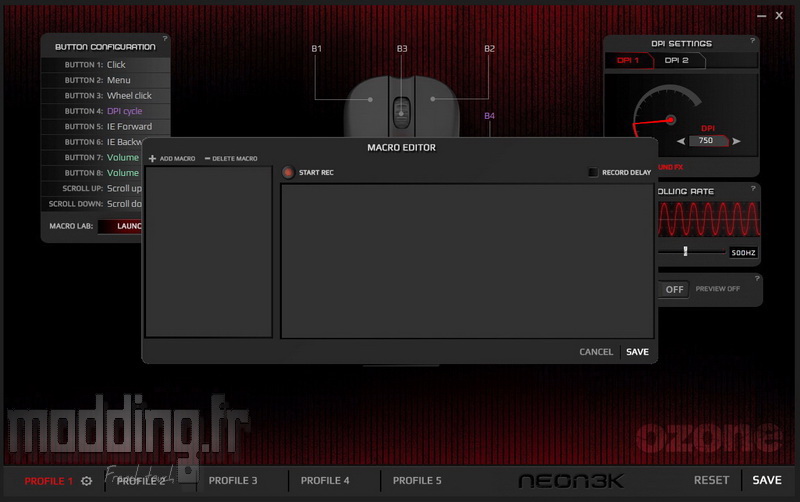800x502 pixels.
Task: Select Profile 4 tab
Action: coord(325,481)
